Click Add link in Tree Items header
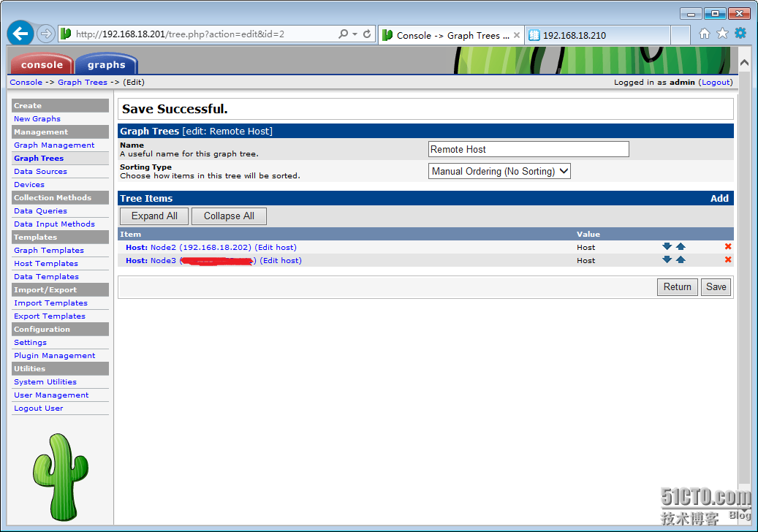Image resolution: width=758 pixels, height=532 pixels. pyautogui.click(x=719, y=198)
